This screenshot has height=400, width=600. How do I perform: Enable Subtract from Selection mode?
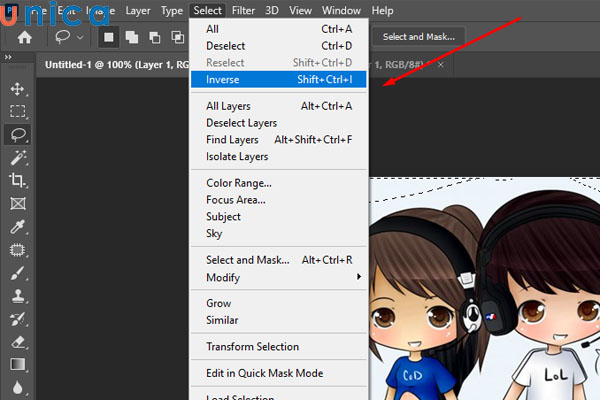pos(153,37)
